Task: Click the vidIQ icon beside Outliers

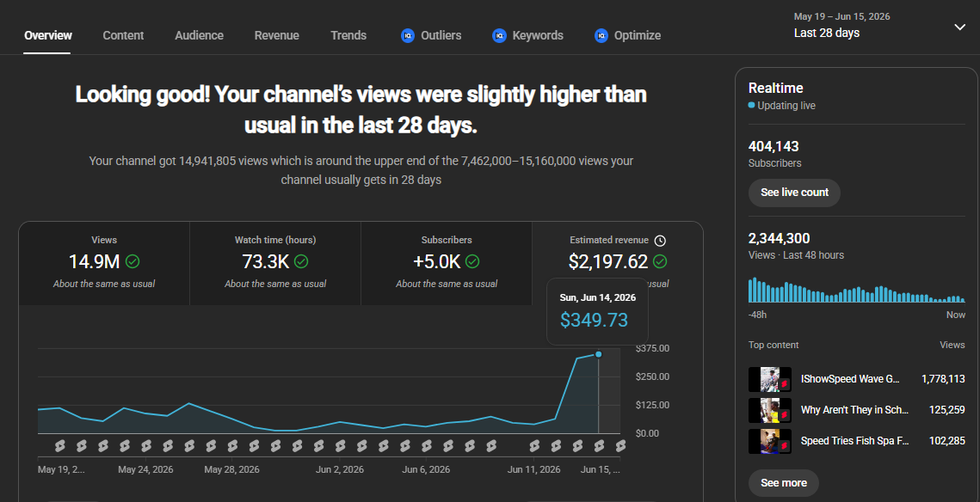Action: pyautogui.click(x=408, y=35)
